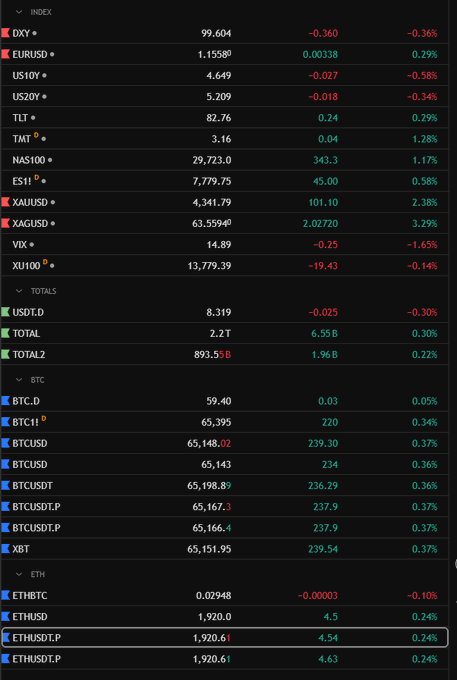457x680 pixels.
Task: Click the blue flag on ETHUSDT.P 4.63 row
Action: coord(6,659)
